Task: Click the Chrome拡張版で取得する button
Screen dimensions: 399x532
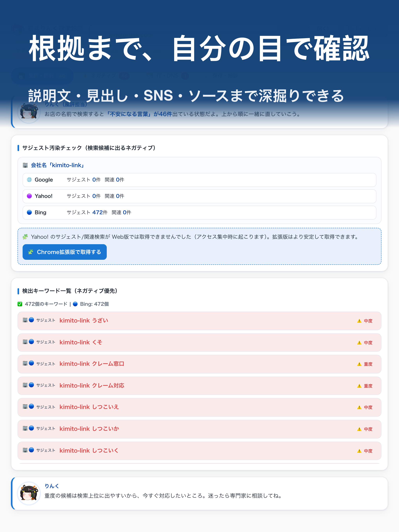Action: point(64,252)
